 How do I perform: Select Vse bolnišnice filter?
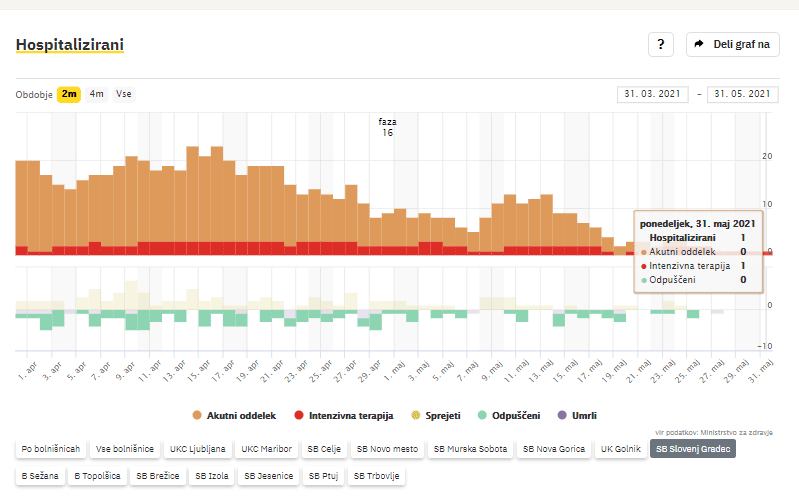pyautogui.click(x=126, y=449)
